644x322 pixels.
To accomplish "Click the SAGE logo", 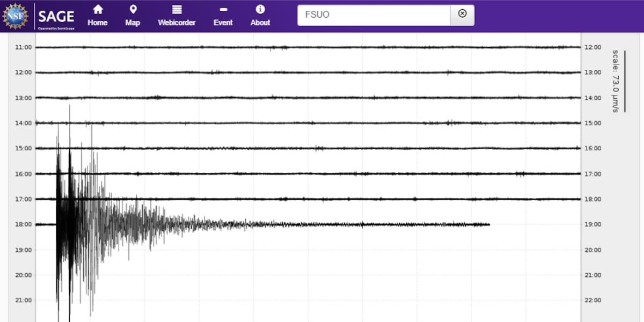I will (x=56, y=17).
